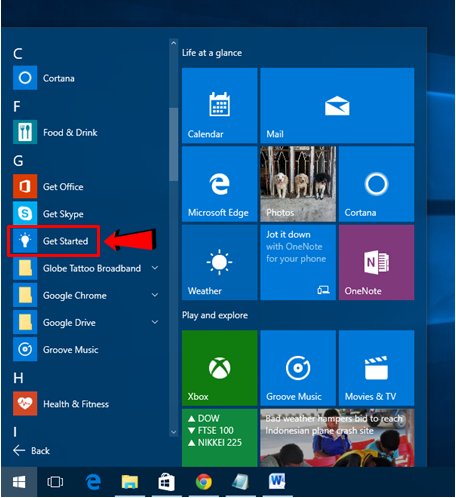Click the Groove Music label in app list

pos(71,350)
